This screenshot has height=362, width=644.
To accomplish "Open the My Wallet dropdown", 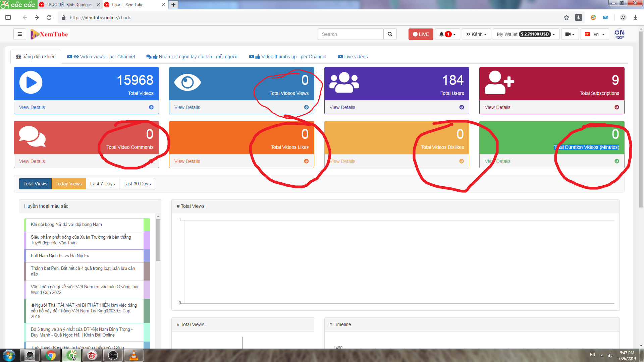I will (526, 34).
